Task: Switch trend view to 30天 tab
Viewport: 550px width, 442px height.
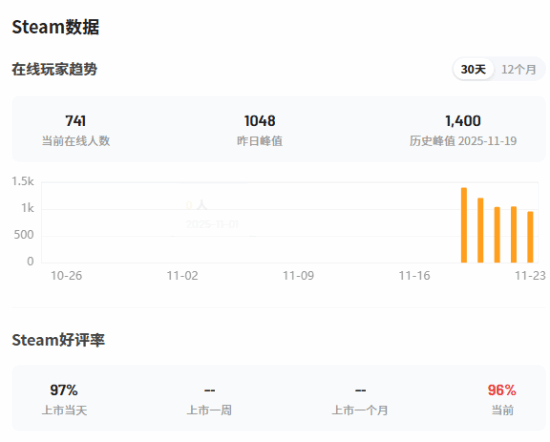Action: point(473,69)
